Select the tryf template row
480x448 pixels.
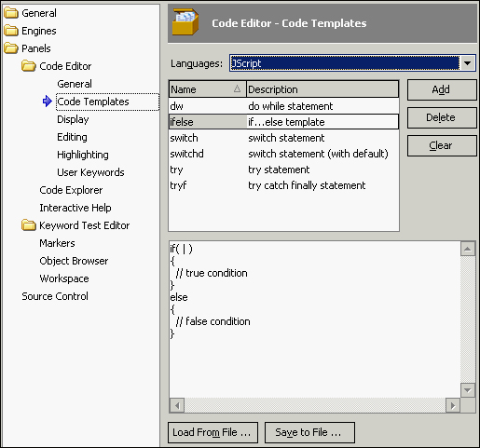point(283,185)
